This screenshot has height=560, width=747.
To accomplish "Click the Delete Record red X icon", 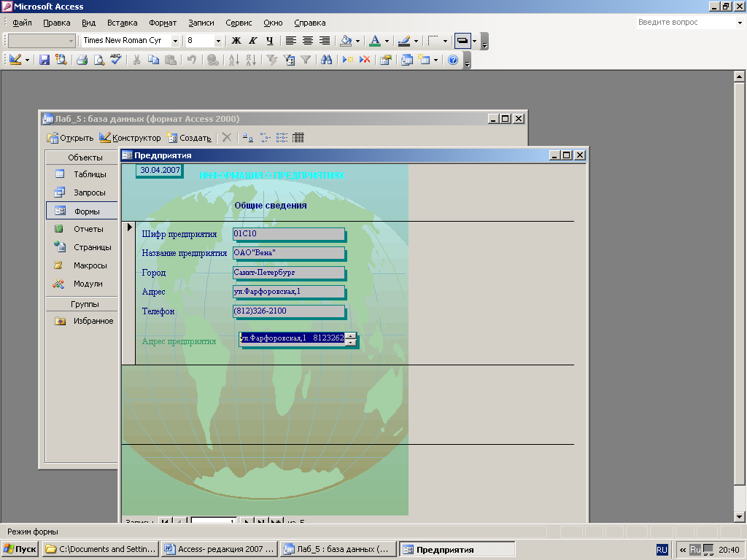I will pyautogui.click(x=365, y=60).
